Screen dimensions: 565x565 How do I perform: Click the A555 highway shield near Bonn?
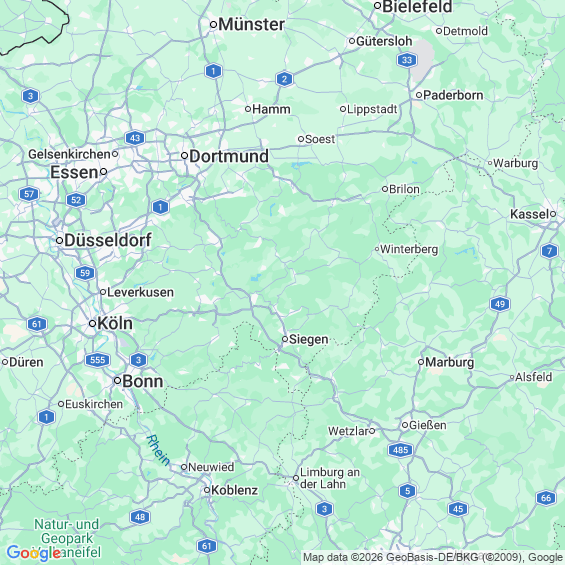click(x=97, y=360)
